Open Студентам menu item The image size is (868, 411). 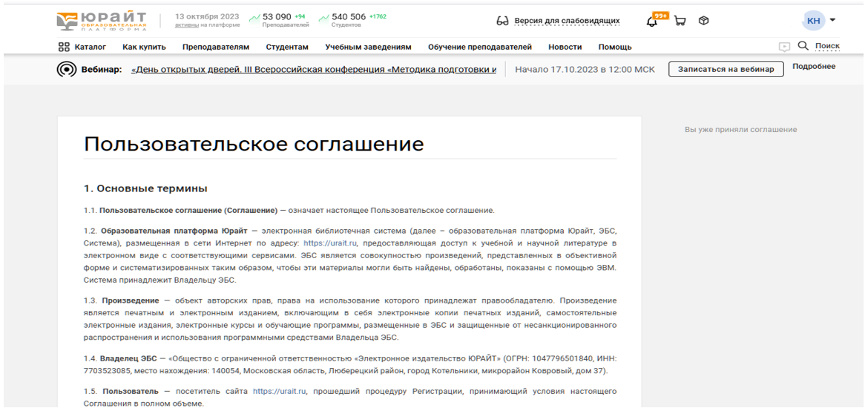[x=287, y=47]
